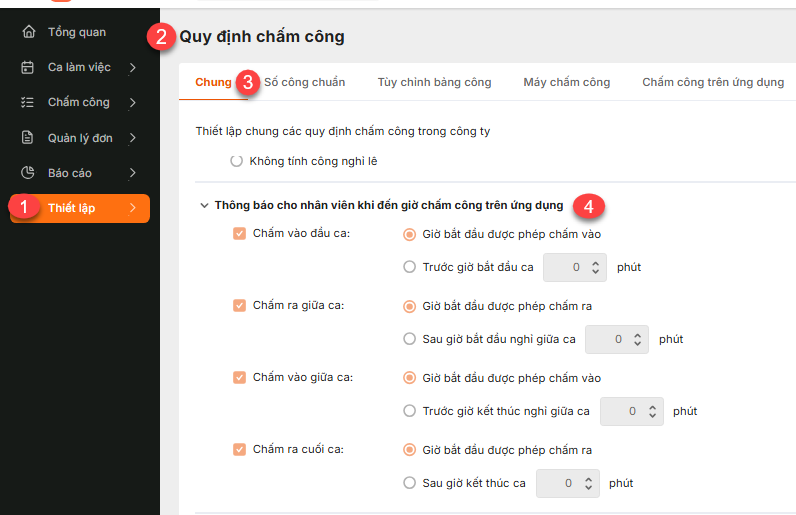Viewport: 796px width, 515px height.
Task: Click the Quản lý đơn document icon
Action: 28,138
